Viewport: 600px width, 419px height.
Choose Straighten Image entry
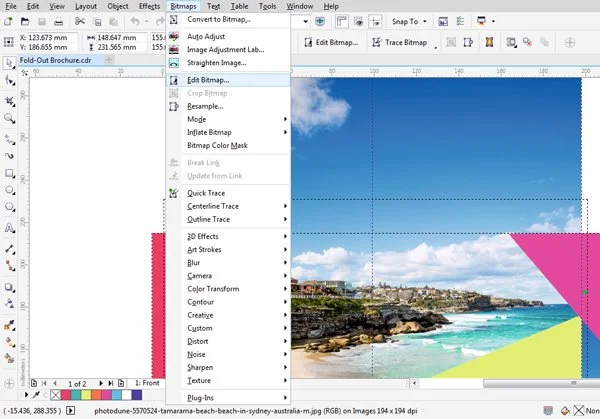[x=228, y=63]
